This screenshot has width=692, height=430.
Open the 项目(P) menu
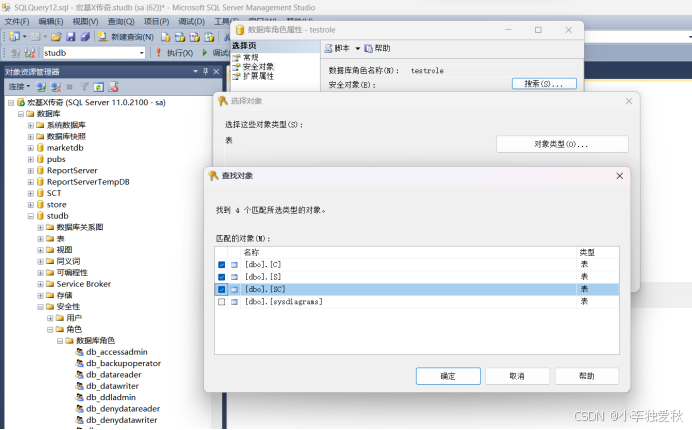coord(156,22)
